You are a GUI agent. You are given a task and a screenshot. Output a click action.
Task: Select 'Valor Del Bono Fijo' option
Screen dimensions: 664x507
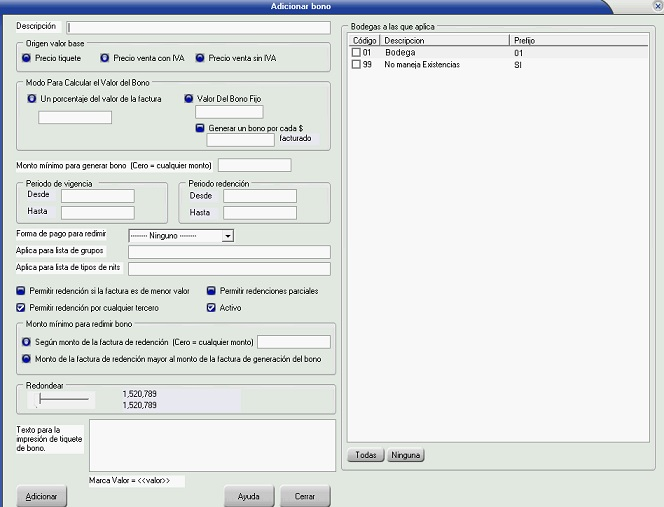[x=188, y=99]
